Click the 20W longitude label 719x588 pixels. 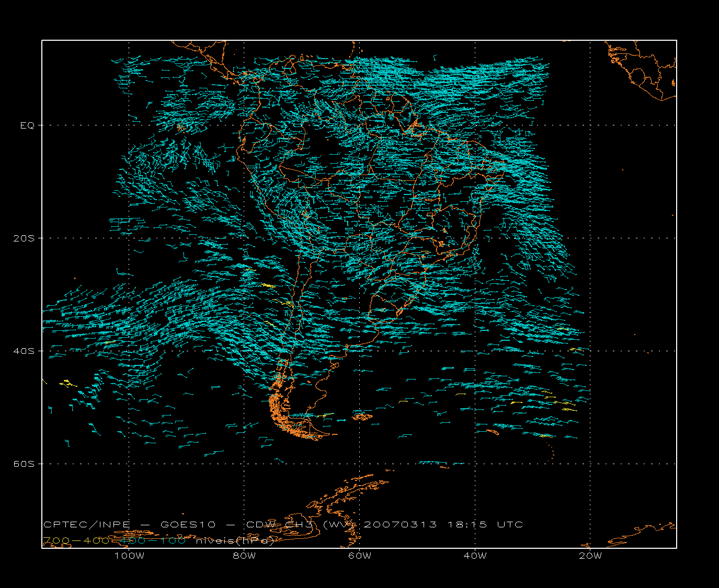(590, 556)
